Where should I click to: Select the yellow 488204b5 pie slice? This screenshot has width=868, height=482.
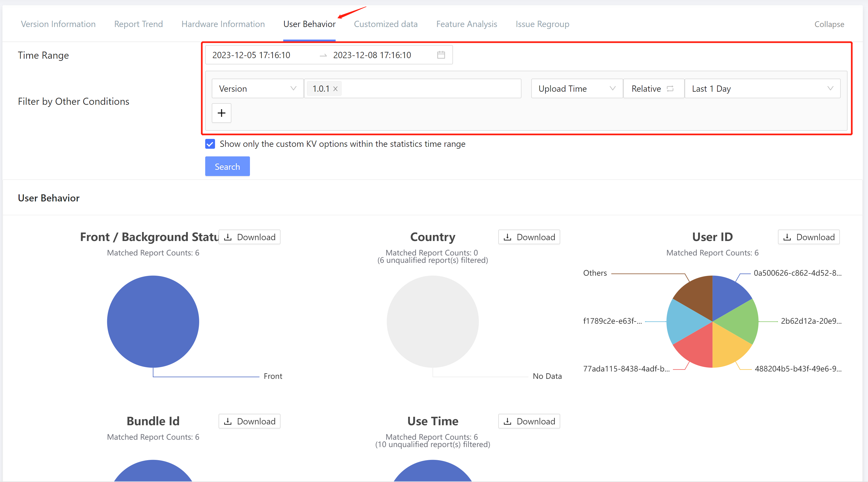click(x=728, y=349)
